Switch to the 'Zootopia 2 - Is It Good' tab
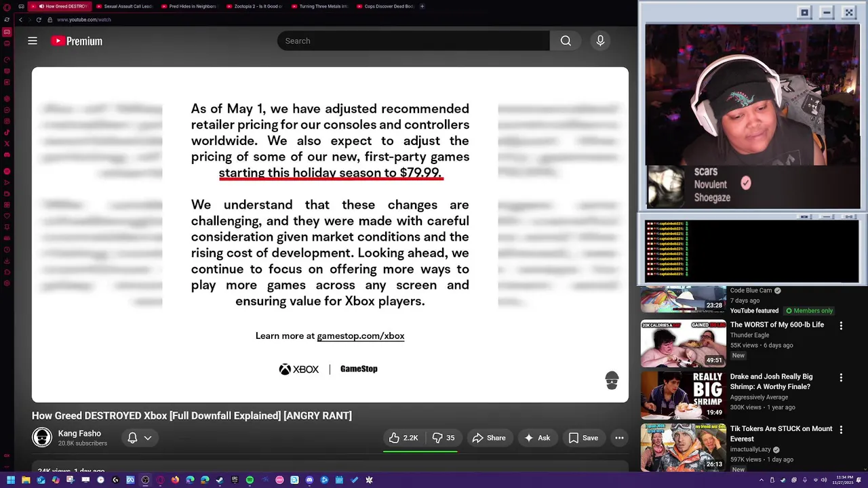Viewport: 868px width, 488px height. point(254,6)
